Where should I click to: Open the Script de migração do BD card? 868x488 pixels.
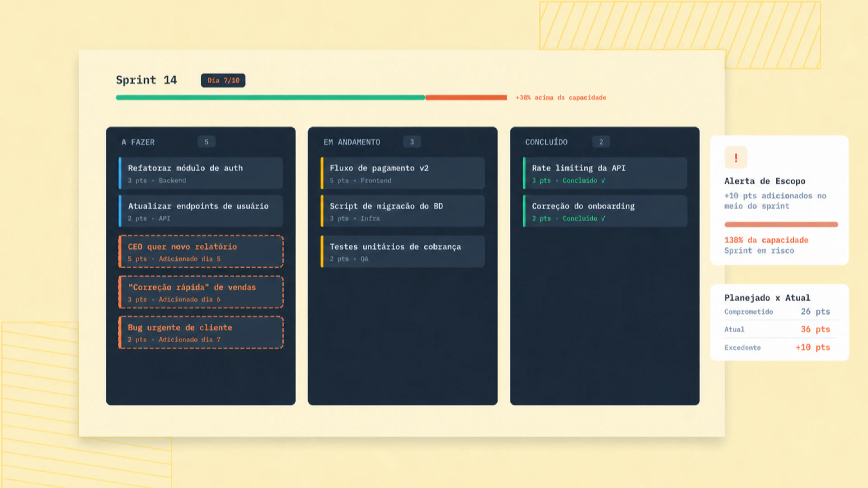pos(403,211)
